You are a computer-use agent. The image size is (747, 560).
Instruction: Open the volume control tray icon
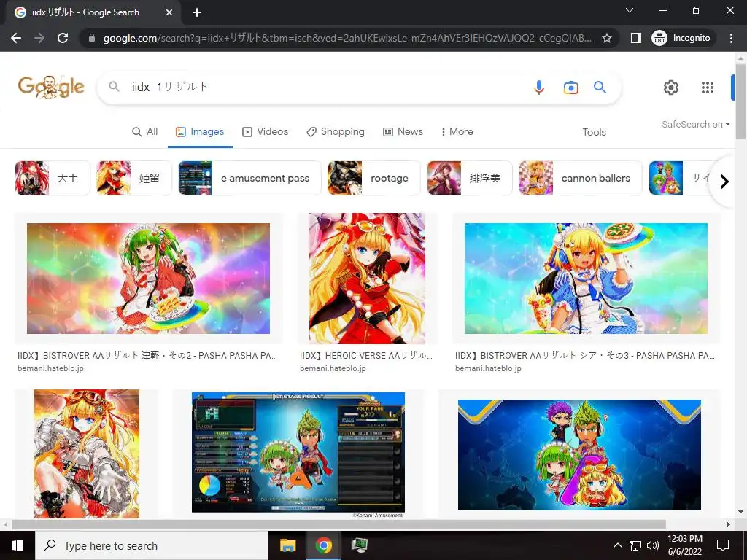[x=653, y=545]
